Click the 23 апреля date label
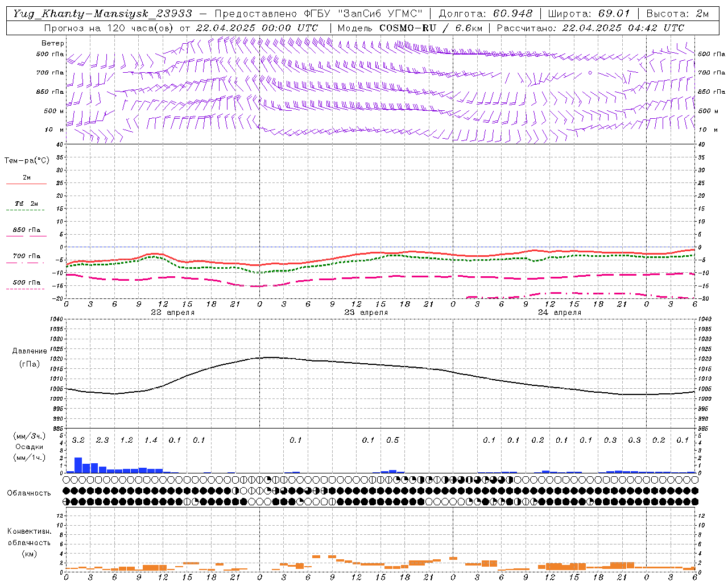The image size is (728, 582). click(x=366, y=313)
